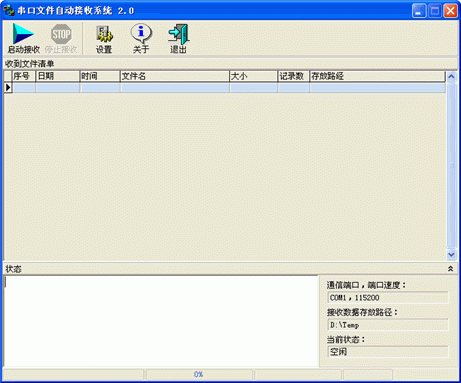Click the application icon in title bar

pos(8,10)
